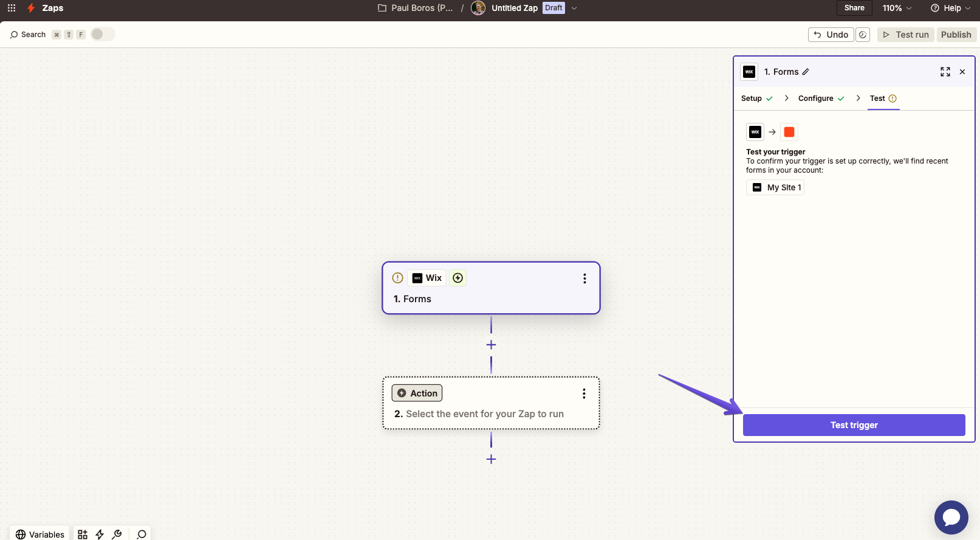Switch to the Test tab

pyautogui.click(x=883, y=99)
